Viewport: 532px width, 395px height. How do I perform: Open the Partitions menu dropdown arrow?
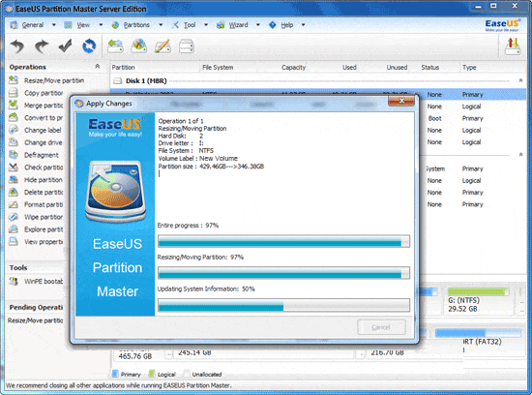pyautogui.click(x=161, y=25)
